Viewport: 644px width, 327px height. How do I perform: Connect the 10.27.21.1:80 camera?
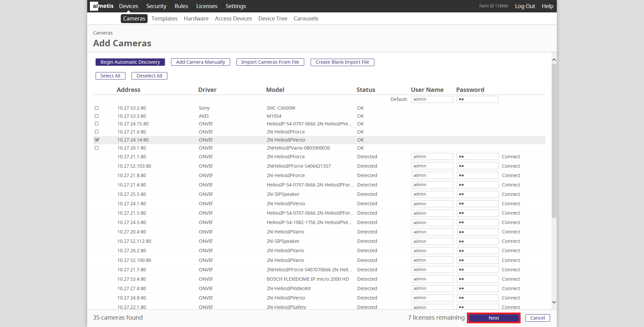[x=511, y=157]
